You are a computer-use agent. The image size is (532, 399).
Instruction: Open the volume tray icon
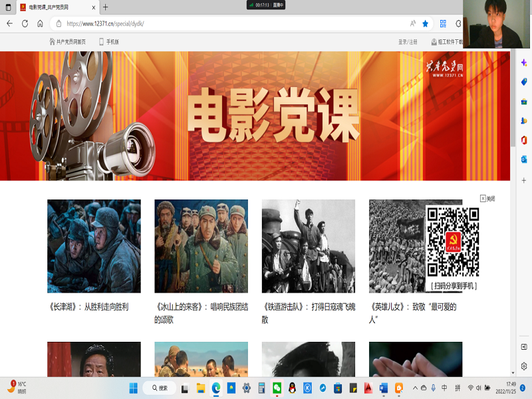tap(479, 388)
